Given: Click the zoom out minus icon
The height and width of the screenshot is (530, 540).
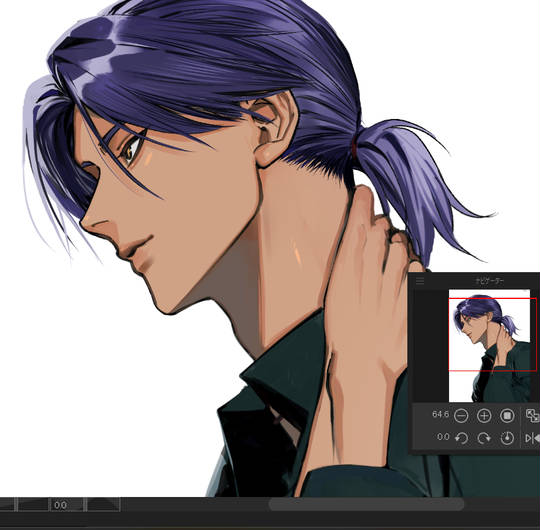Looking at the screenshot, I should 461,416.
